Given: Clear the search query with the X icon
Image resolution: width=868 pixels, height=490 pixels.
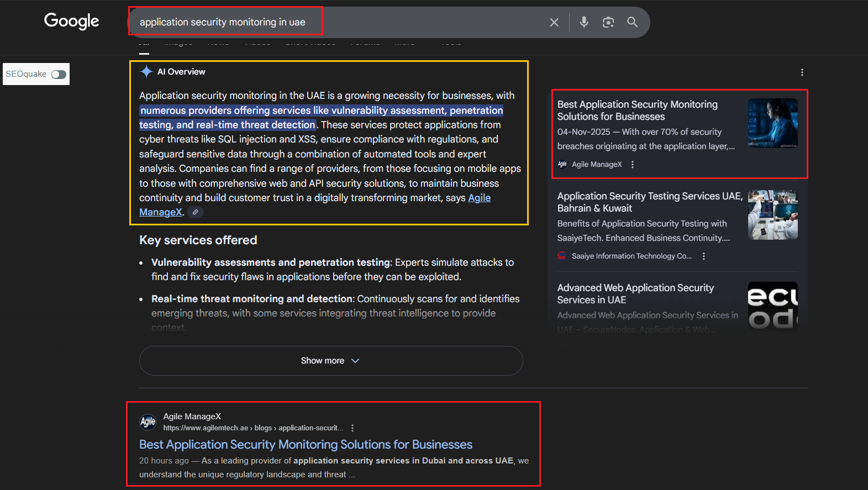Looking at the screenshot, I should point(554,22).
